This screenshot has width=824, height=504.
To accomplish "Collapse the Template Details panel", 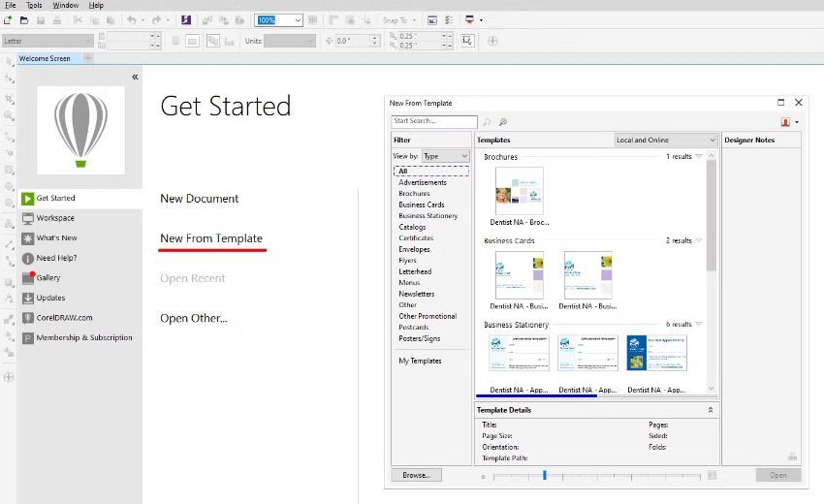I will click(711, 410).
